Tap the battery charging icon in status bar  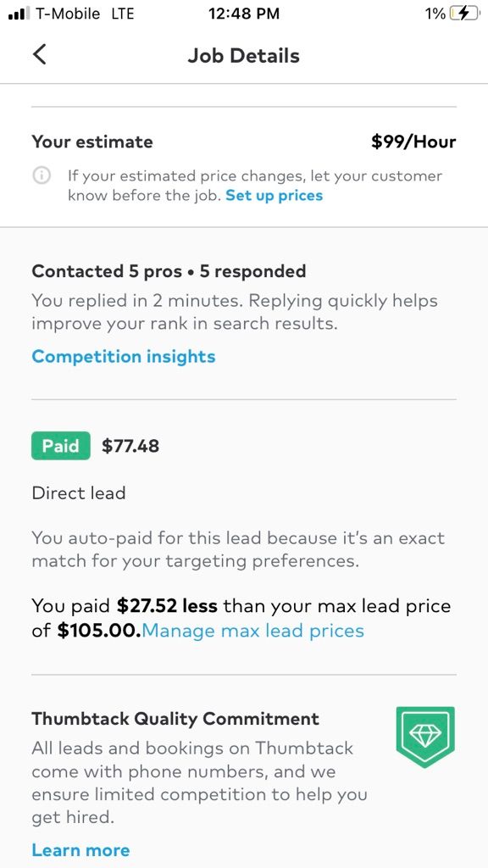click(464, 14)
